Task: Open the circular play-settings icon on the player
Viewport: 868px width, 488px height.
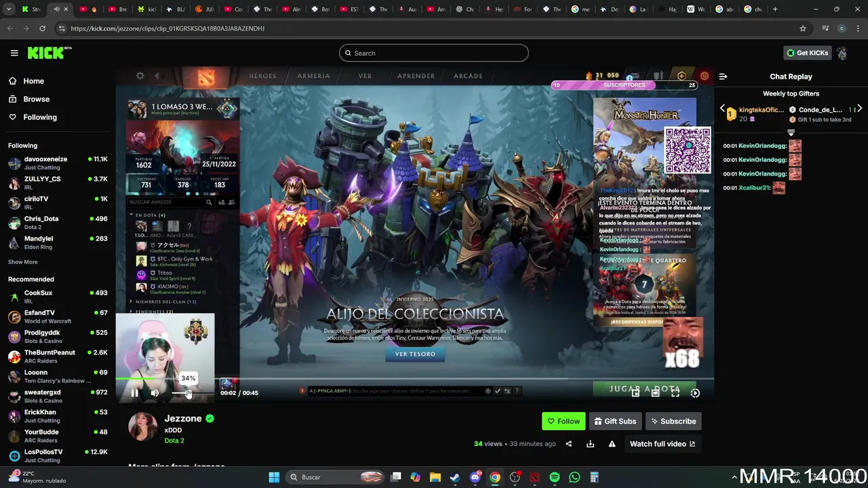Action: pos(695,393)
